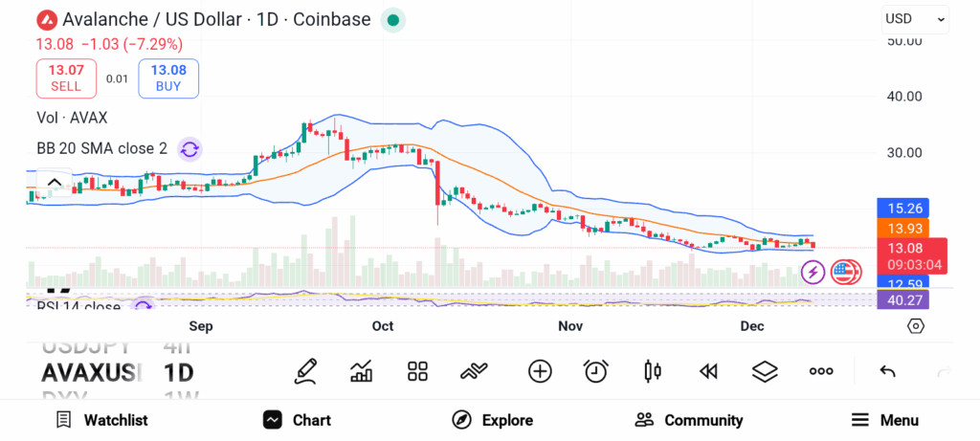The width and height of the screenshot is (980, 441).
Task: Open the Menu hamburger tab
Action: tap(884, 420)
